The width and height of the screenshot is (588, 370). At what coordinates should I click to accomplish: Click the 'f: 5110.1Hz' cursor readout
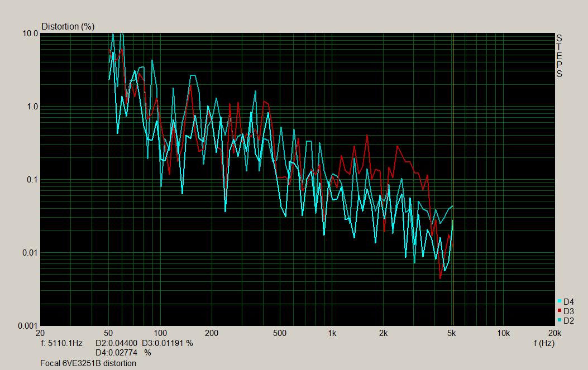(x=62, y=343)
